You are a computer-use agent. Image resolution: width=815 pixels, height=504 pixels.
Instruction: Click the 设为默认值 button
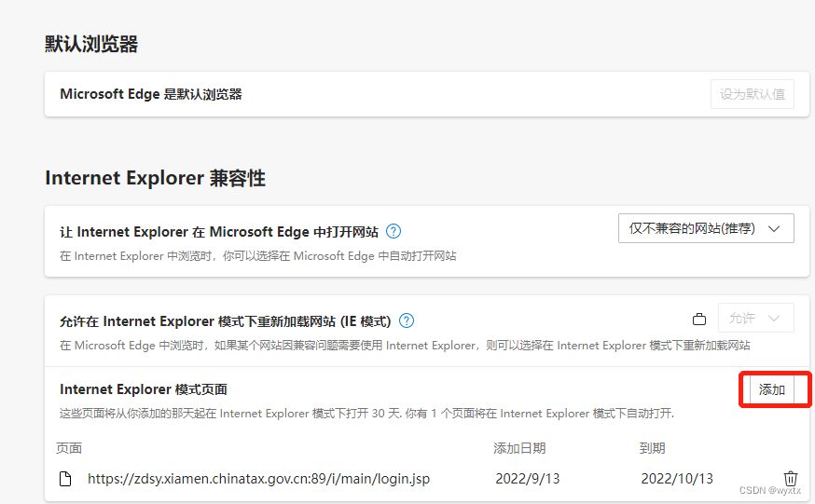(753, 94)
